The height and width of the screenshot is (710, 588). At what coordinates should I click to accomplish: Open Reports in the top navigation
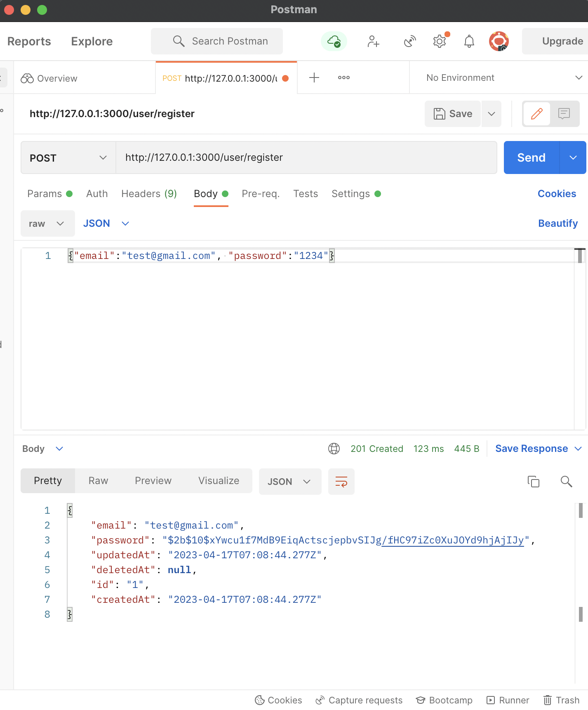coord(29,41)
